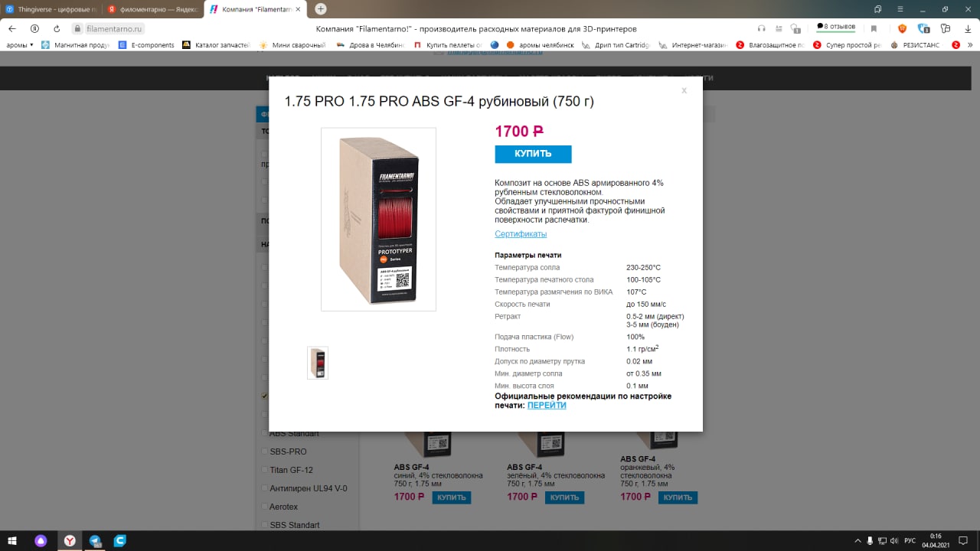This screenshot has width=980, height=551.
Task: Show hidden system tray icons
Action: pyautogui.click(x=857, y=540)
